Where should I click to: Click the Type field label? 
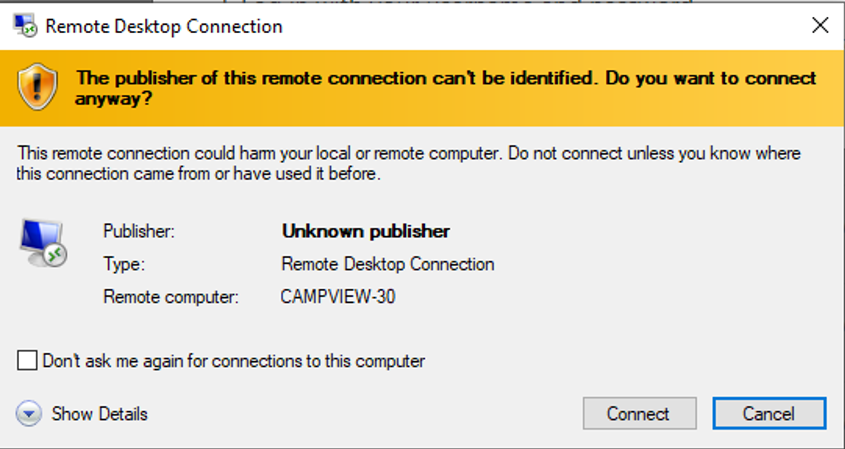124,264
